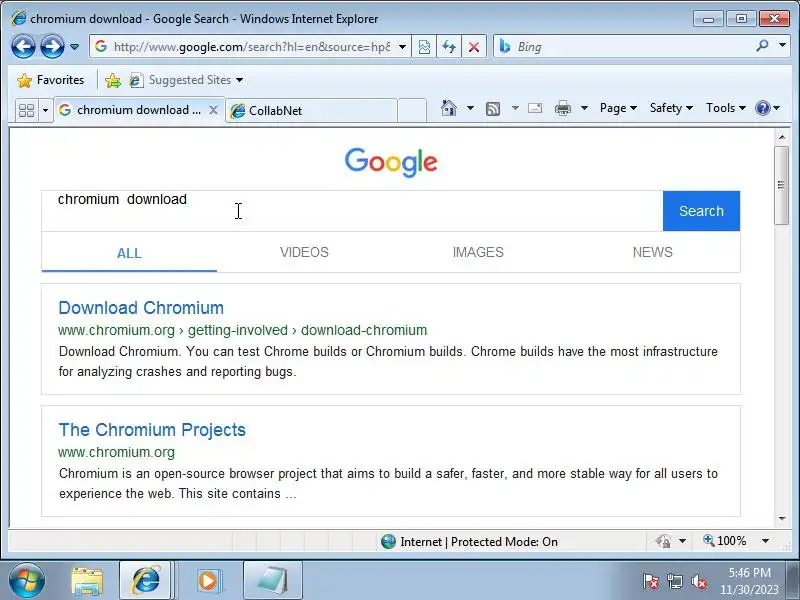Click the Bing search magnifier icon

click(x=762, y=46)
